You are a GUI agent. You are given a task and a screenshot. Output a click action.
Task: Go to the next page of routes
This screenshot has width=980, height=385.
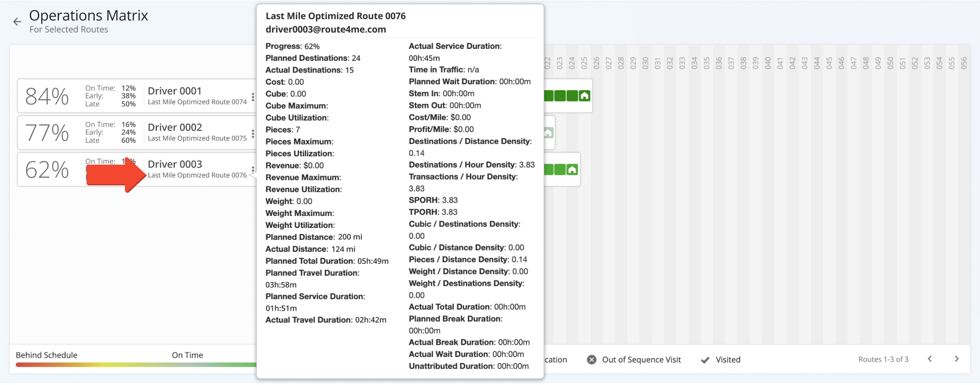957,359
